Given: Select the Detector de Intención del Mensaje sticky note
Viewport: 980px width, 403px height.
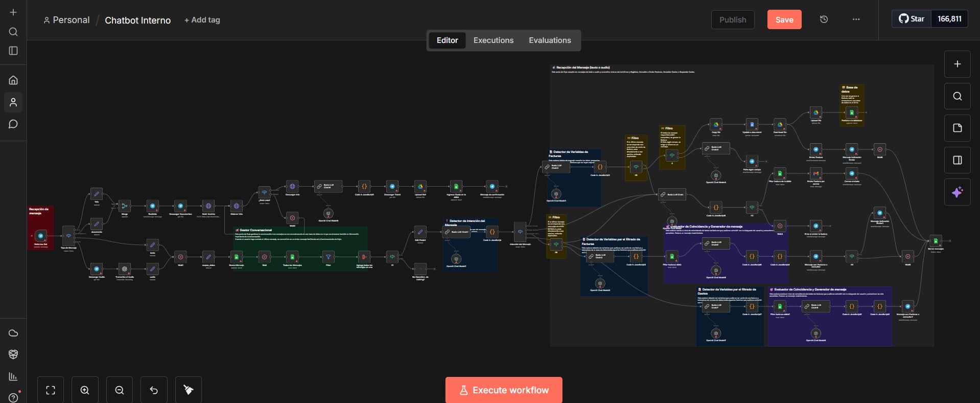Looking at the screenshot, I should click(471, 246).
